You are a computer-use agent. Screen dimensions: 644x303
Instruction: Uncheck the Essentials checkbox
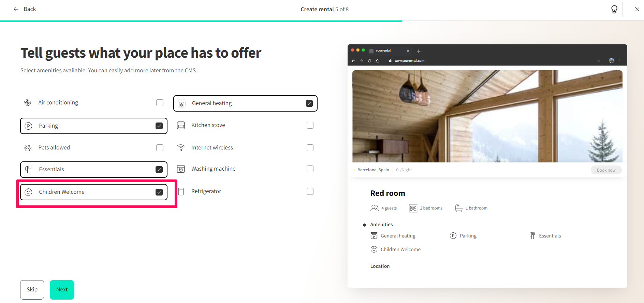tap(159, 170)
